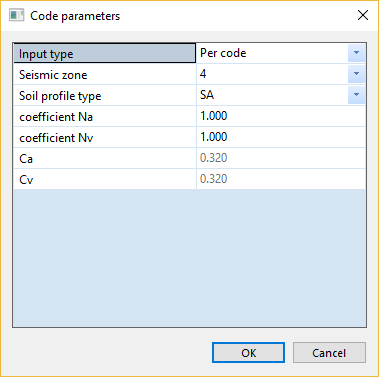
Task: Open the Soil profile type dropdown arrow
Action: coord(356,95)
